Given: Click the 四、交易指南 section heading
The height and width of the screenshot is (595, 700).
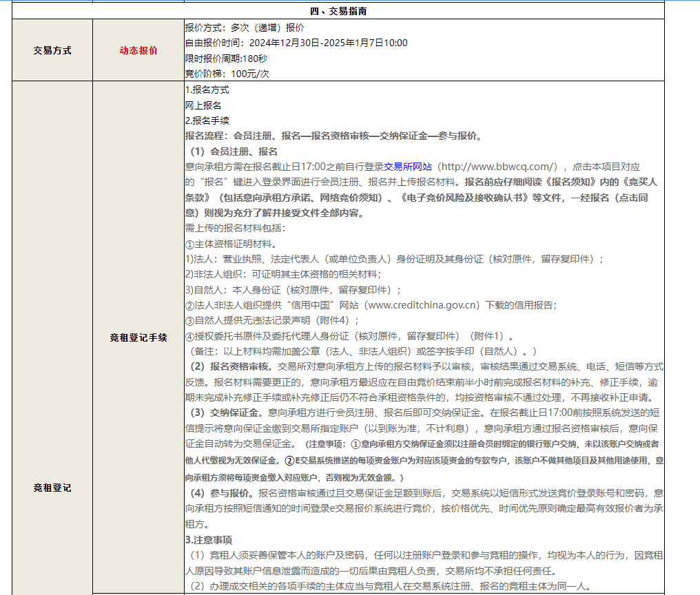Looking at the screenshot, I should 338,11.
